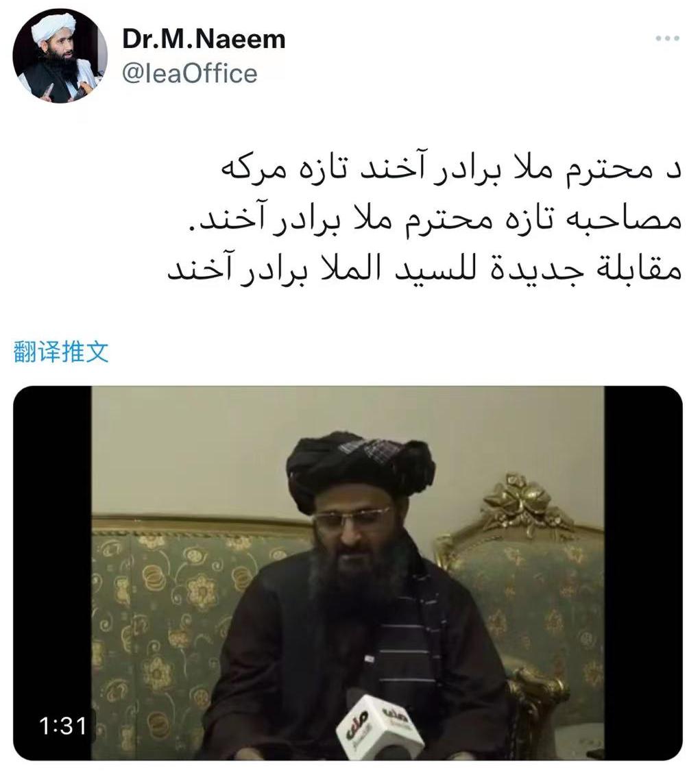The image size is (700, 773).
Task: Click the Dr.M.Naeem display name
Action: coord(204,39)
